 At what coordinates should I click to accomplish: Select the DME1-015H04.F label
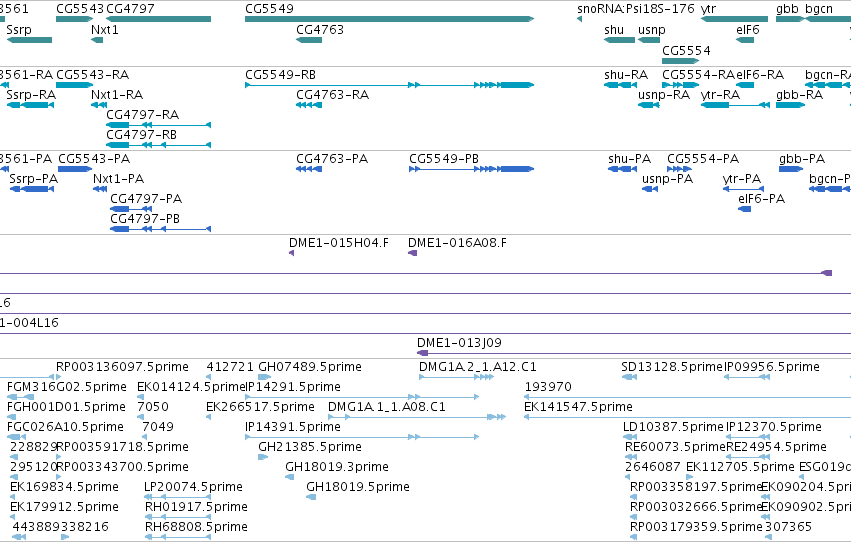pos(339,243)
